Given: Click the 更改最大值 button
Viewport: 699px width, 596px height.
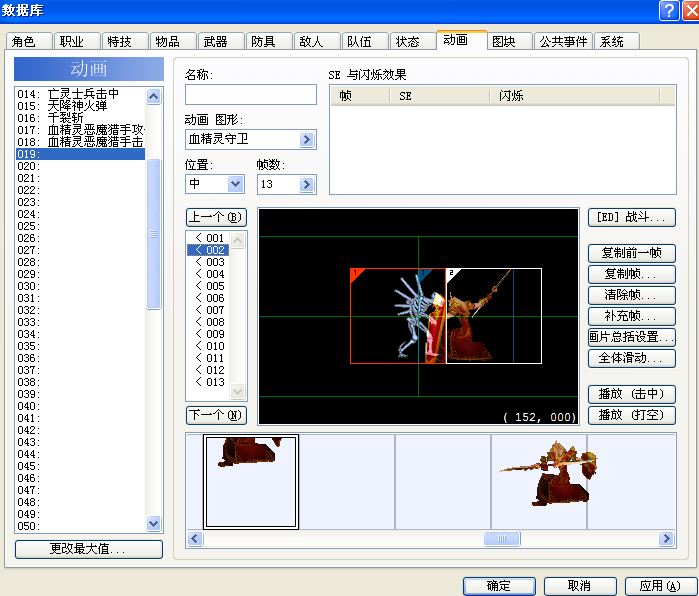Looking at the screenshot, I should (x=89, y=549).
